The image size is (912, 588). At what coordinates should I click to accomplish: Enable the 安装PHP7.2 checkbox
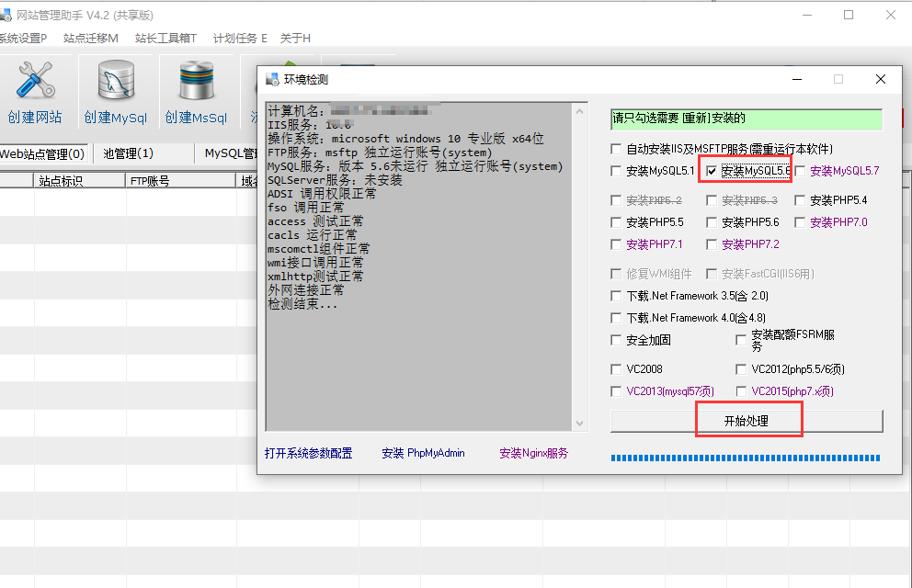click(712, 244)
